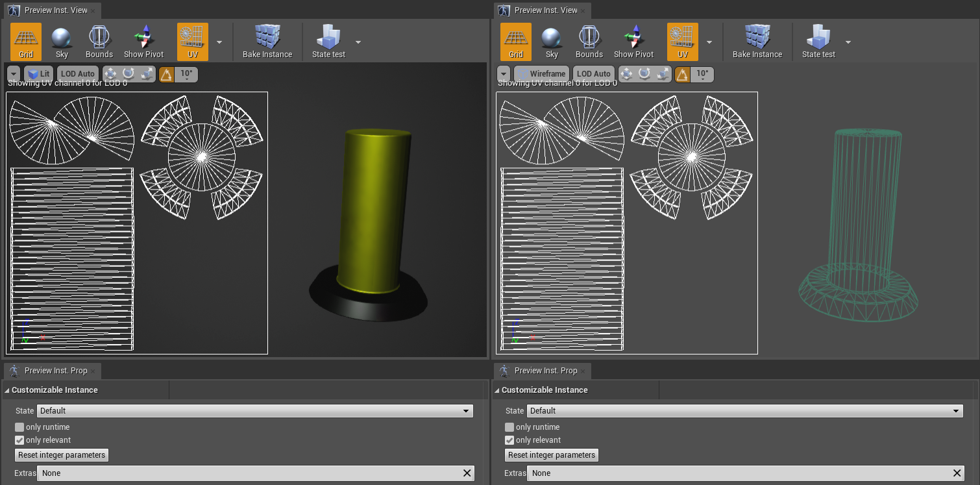Toggle Bounds in left preview toolbar
This screenshot has height=485, width=980.
pyautogui.click(x=99, y=42)
